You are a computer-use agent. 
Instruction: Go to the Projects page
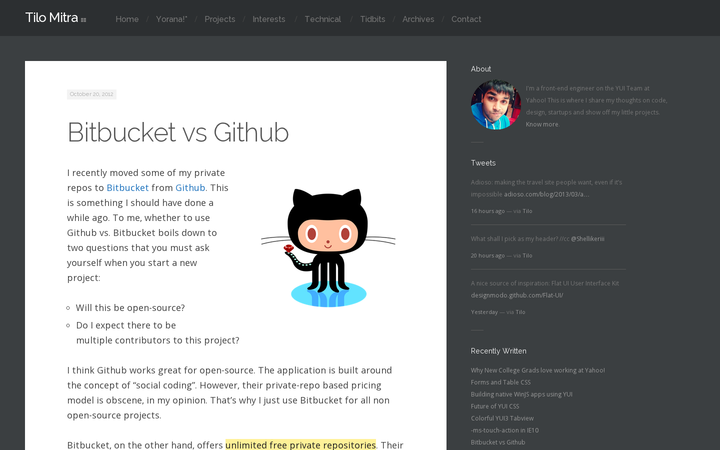[219, 19]
